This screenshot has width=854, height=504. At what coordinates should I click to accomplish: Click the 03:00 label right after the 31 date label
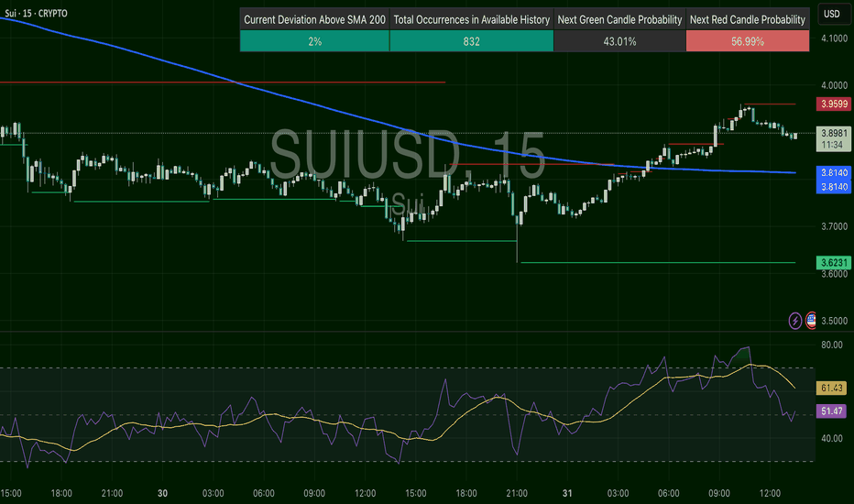coord(619,493)
